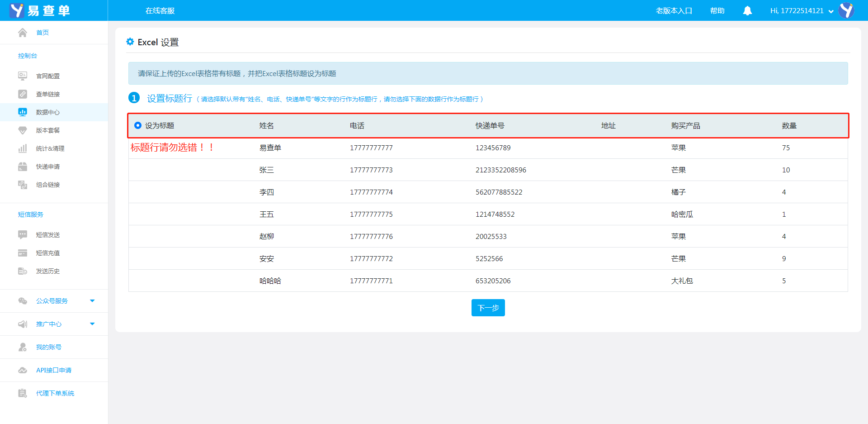Click the 短信发送 message icon
Screen dimensions: 868x424
[x=23, y=235]
